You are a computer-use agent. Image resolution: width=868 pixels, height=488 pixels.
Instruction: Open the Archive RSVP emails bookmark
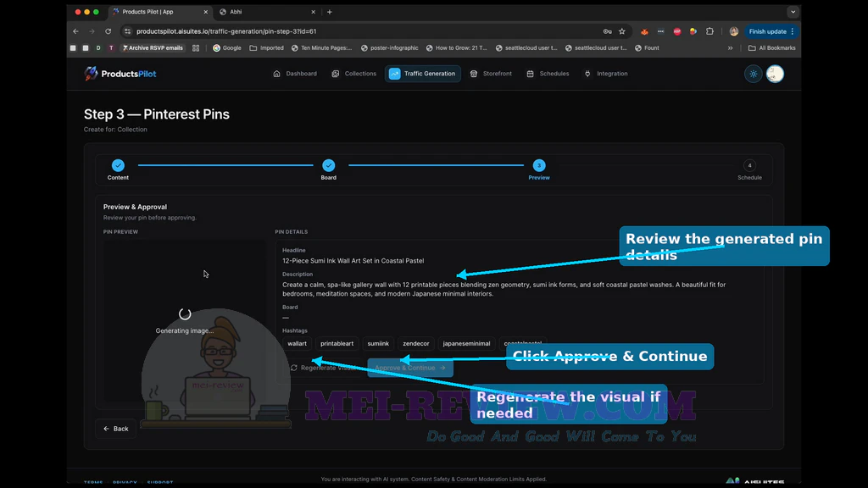point(153,48)
